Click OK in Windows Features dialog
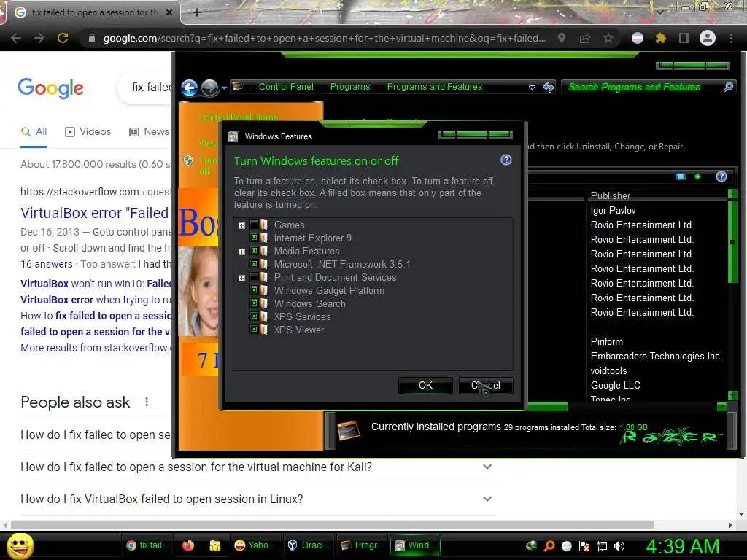This screenshot has width=747, height=560. [x=425, y=385]
